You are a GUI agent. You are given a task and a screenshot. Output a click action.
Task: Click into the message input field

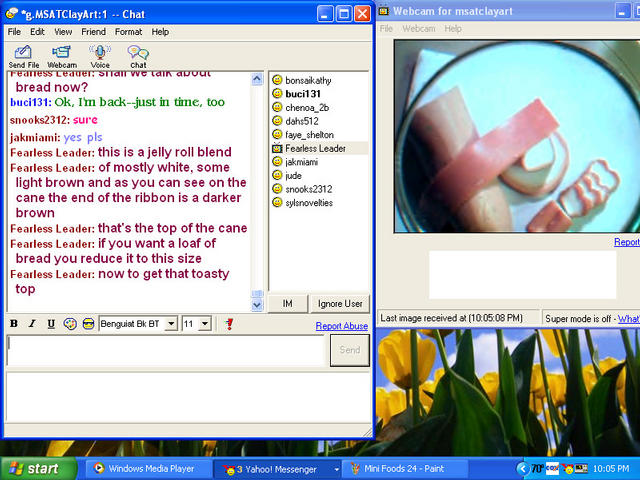166,350
